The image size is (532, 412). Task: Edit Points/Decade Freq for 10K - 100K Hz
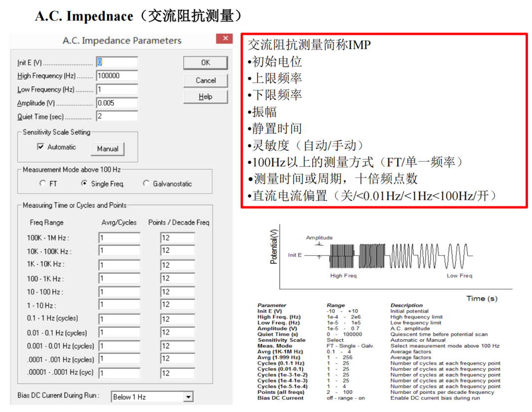(177, 251)
